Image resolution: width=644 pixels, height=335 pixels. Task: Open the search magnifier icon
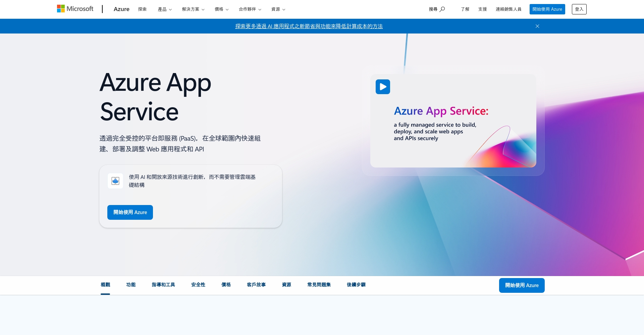[x=442, y=9]
